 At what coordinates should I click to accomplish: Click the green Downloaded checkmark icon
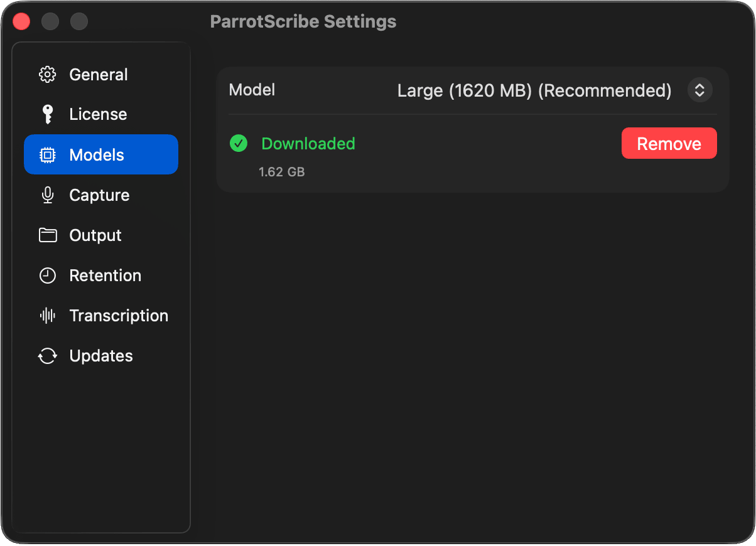pyautogui.click(x=239, y=144)
